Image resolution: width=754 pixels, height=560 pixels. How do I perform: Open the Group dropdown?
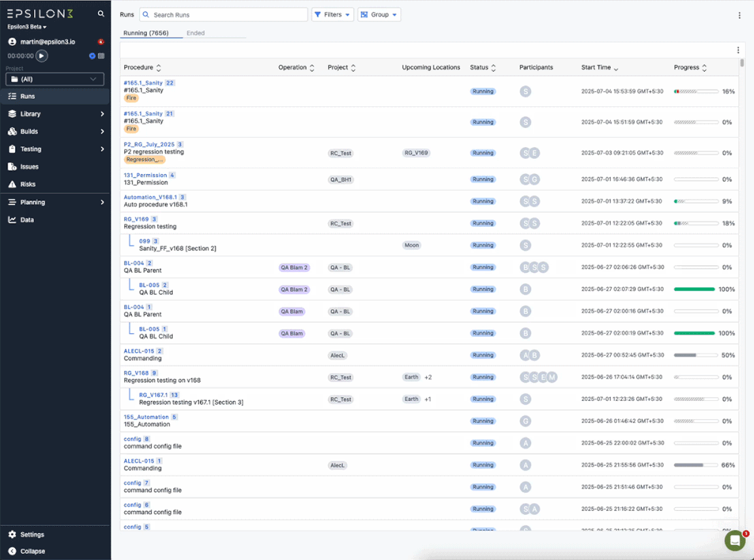[379, 14]
